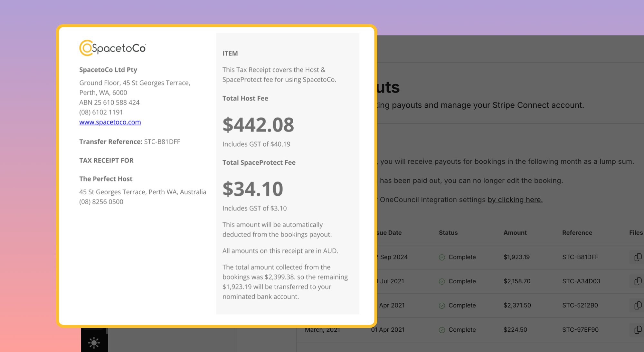
Task: Sort by the Reference column header
Action: click(577, 233)
